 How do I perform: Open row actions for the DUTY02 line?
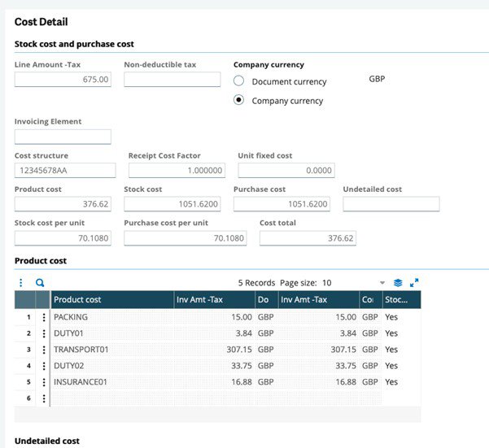44,366
